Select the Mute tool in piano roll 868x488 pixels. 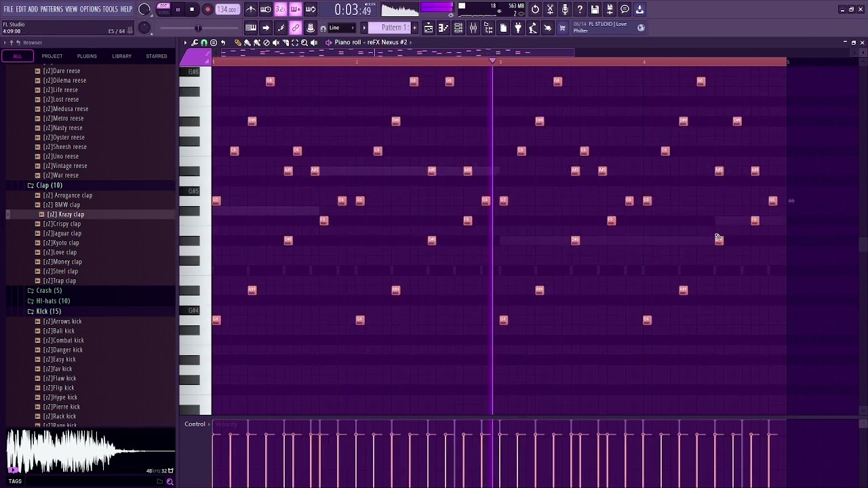(x=276, y=43)
